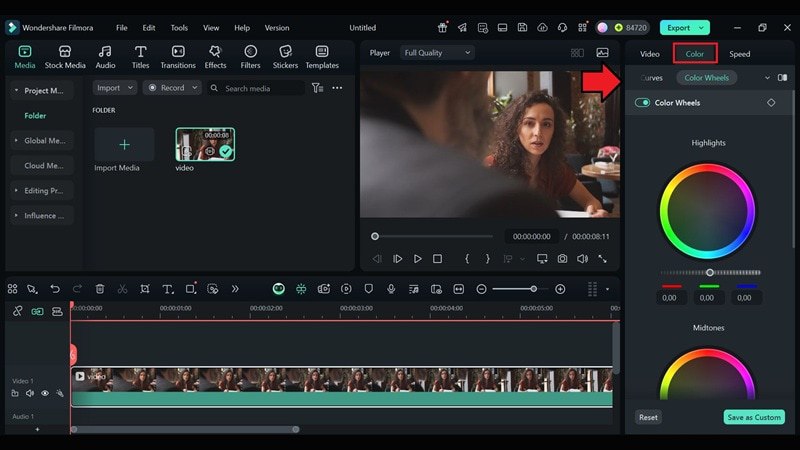Toggle the Color Wheels switch off
The height and width of the screenshot is (450, 800).
click(642, 103)
